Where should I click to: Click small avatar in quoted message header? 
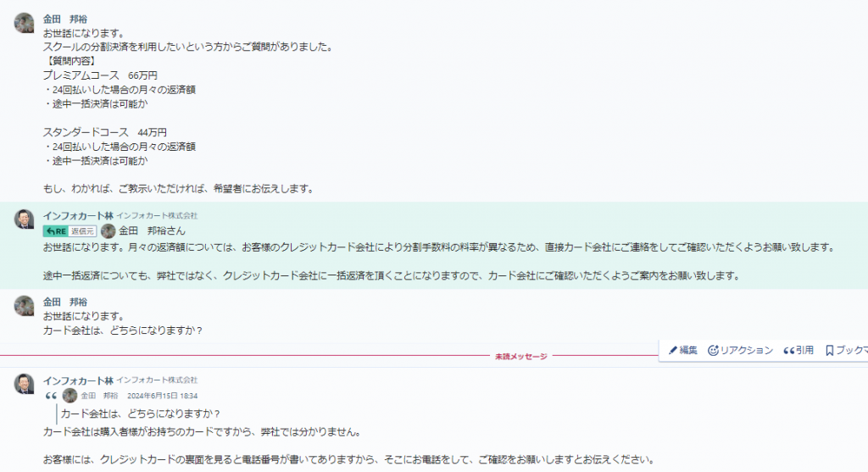click(x=70, y=396)
